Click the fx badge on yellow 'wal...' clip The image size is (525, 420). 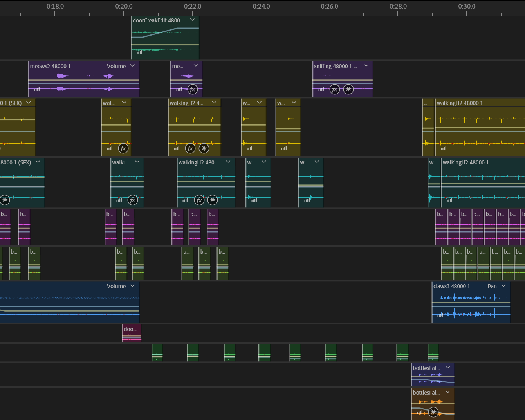pyautogui.click(x=123, y=148)
